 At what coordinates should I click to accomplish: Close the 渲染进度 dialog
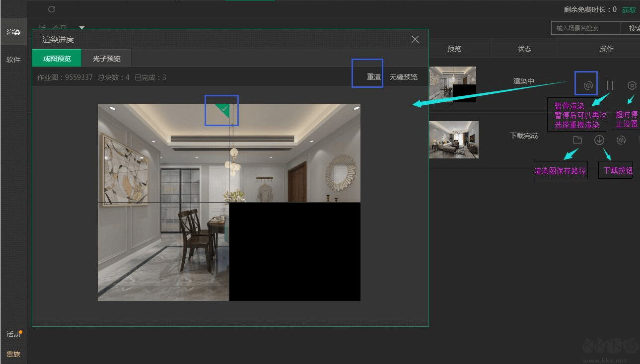415,39
